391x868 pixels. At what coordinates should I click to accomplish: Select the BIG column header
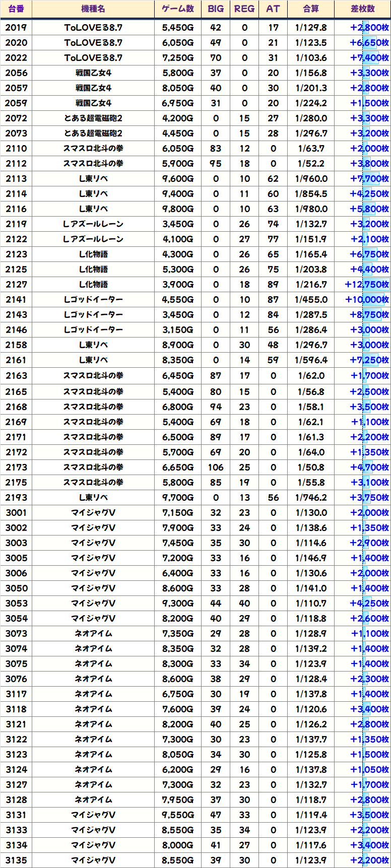(x=216, y=9)
